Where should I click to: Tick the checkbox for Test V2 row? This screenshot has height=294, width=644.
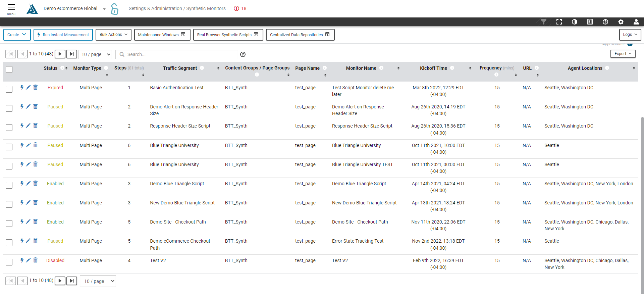(x=9, y=262)
